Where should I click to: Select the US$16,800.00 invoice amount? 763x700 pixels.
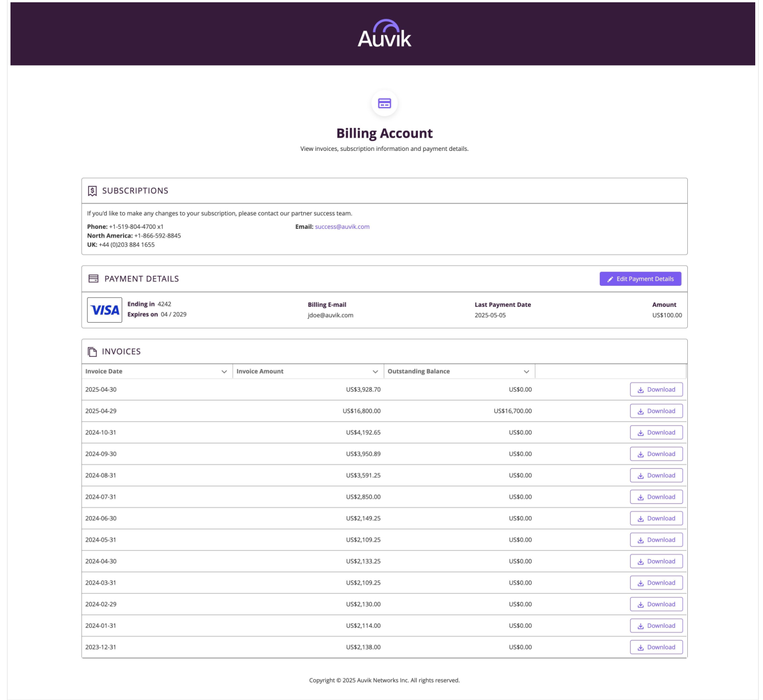(x=361, y=411)
